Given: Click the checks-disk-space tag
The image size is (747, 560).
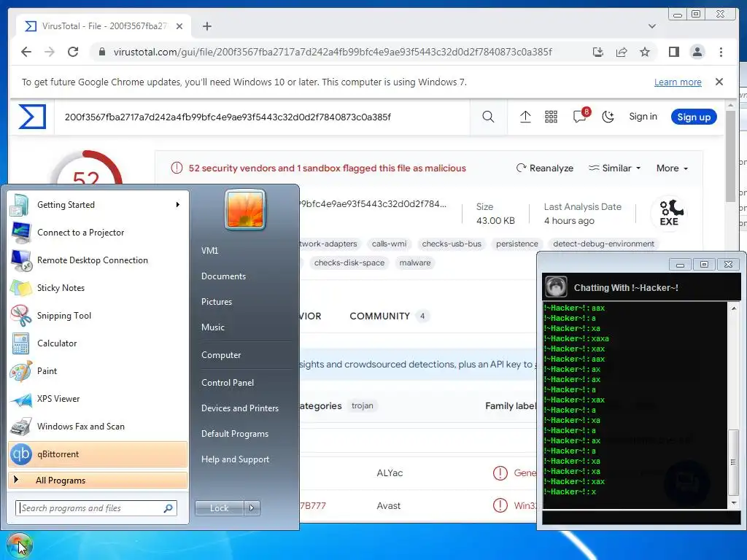Looking at the screenshot, I should (x=349, y=262).
